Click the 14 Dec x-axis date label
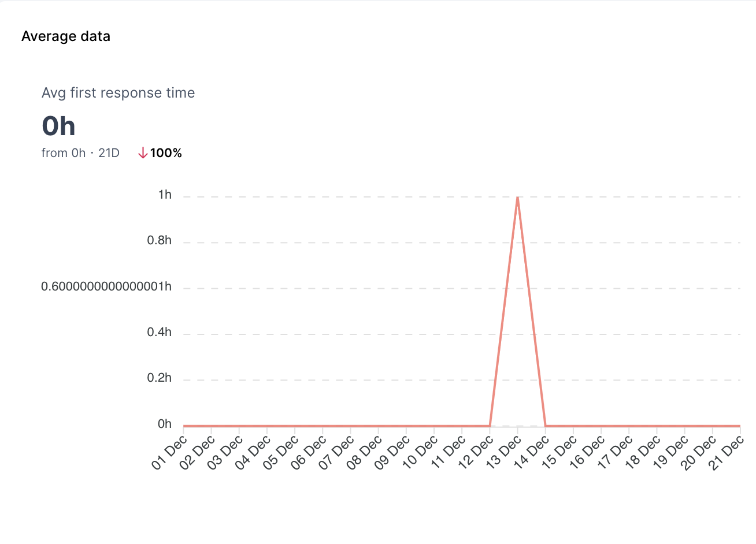 pos(532,452)
